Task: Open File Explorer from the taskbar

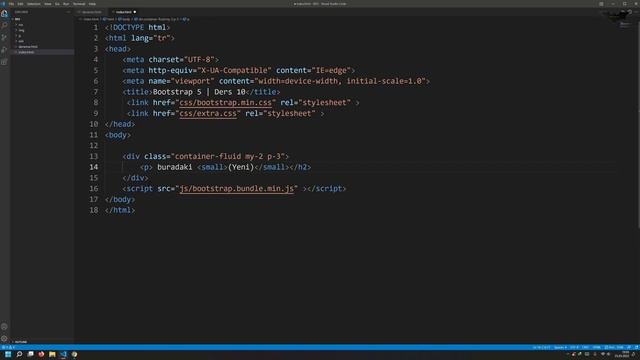Action: tap(52, 354)
